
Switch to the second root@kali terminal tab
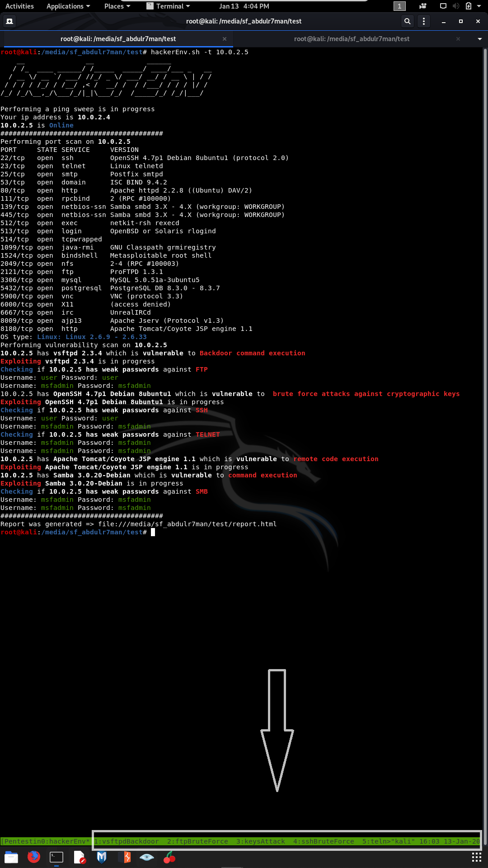pos(352,39)
